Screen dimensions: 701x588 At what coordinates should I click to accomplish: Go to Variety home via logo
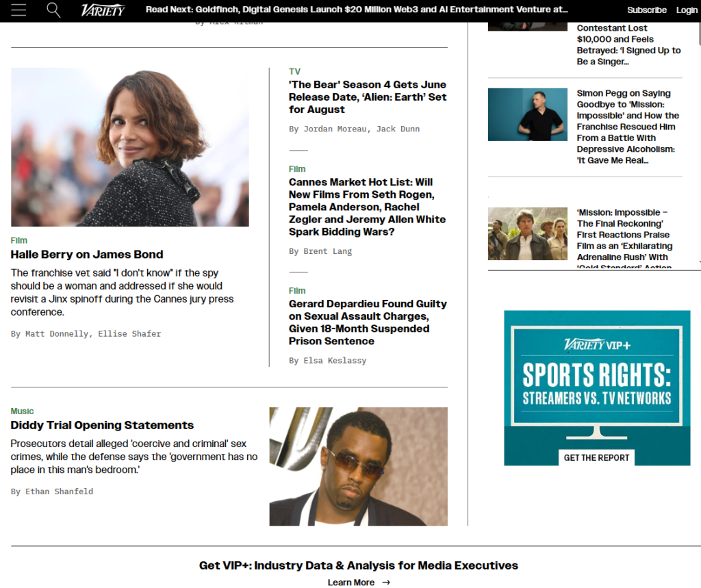(103, 10)
